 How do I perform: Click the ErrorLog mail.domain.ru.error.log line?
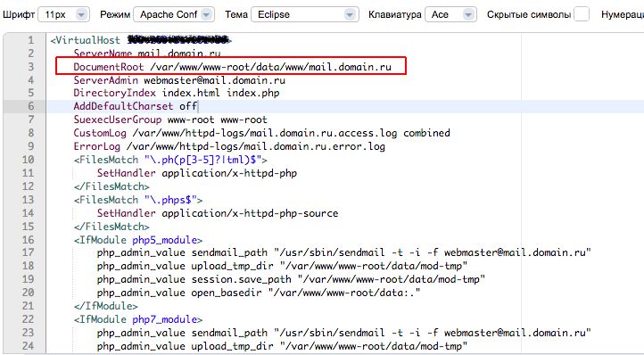(x=229, y=146)
